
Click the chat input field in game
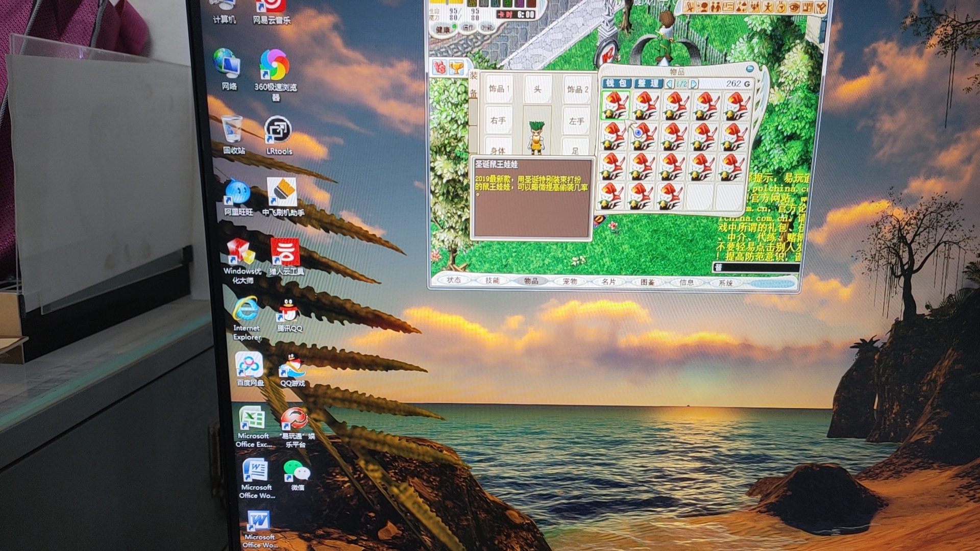[756, 267]
